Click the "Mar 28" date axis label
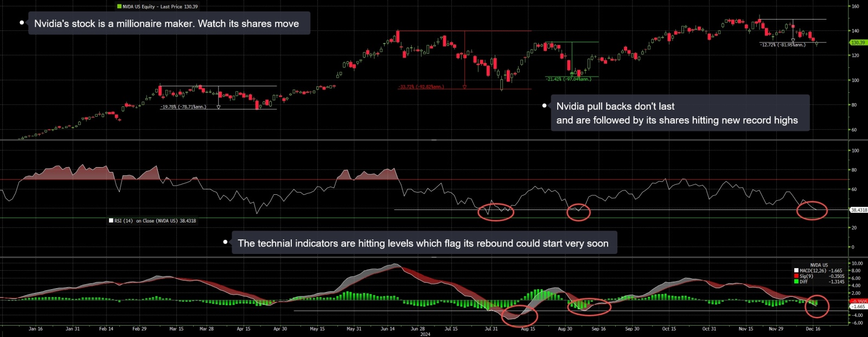This screenshot has width=868, height=337. coord(207,329)
